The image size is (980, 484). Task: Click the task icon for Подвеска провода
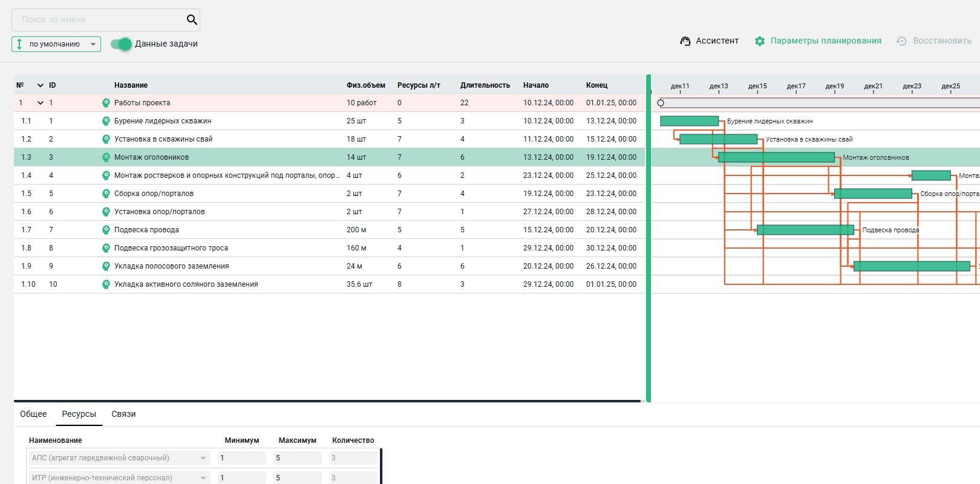(x=106, y=230)
